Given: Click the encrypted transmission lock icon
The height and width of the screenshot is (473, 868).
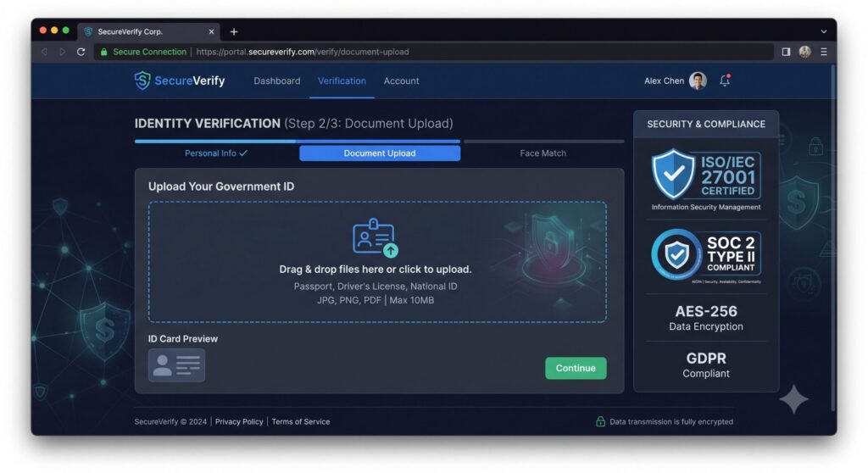Looking at the screenshot, I should pos(600,421).
